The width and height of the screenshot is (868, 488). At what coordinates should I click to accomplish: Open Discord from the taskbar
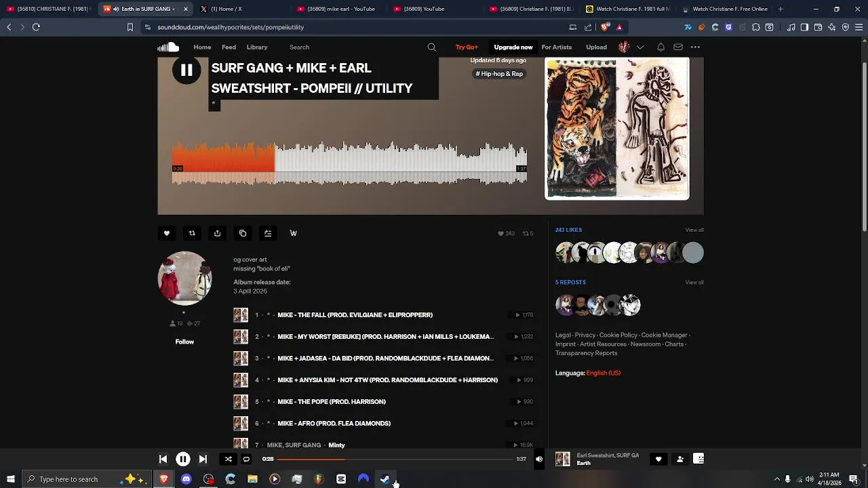pos(186,479)
